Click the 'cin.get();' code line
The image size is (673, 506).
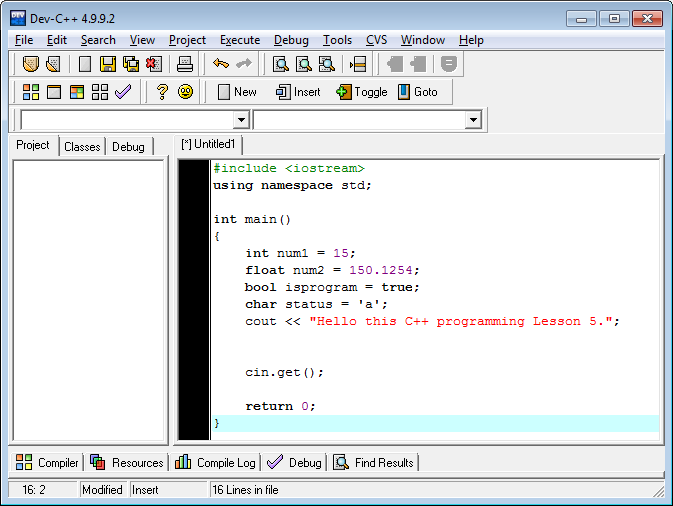click(x=284, y=372)
